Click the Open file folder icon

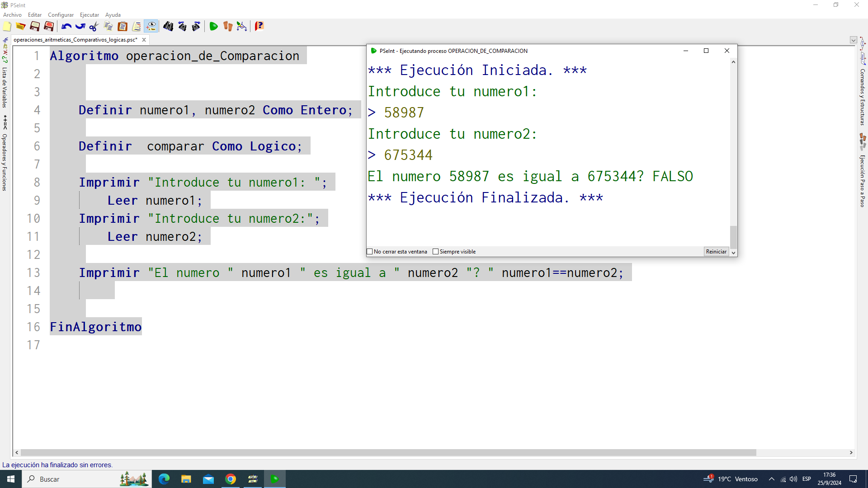coord(21,27)
